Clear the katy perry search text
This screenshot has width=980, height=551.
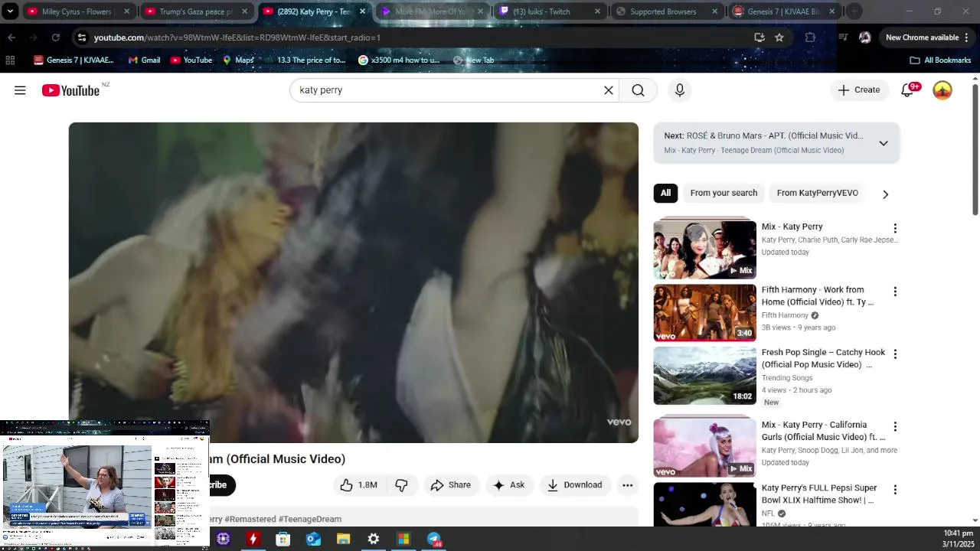pyautogui.click(x=609, y=90)
